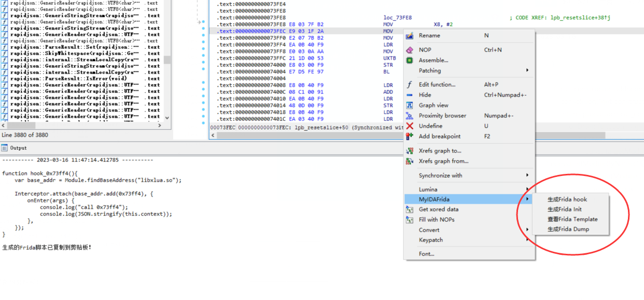Click scroll-down arrow of functions list
The height and width of the screenshot is (300, 644).
coord(167,118)
